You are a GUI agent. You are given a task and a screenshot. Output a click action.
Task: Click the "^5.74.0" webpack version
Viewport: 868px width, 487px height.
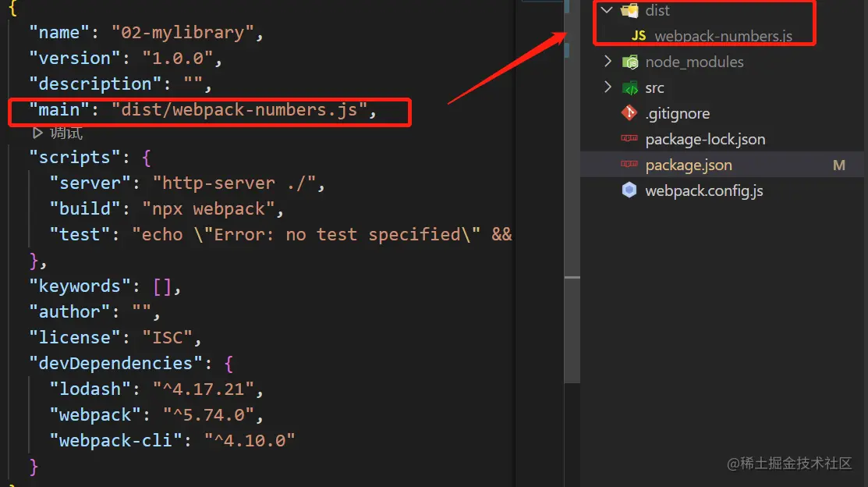208,414
